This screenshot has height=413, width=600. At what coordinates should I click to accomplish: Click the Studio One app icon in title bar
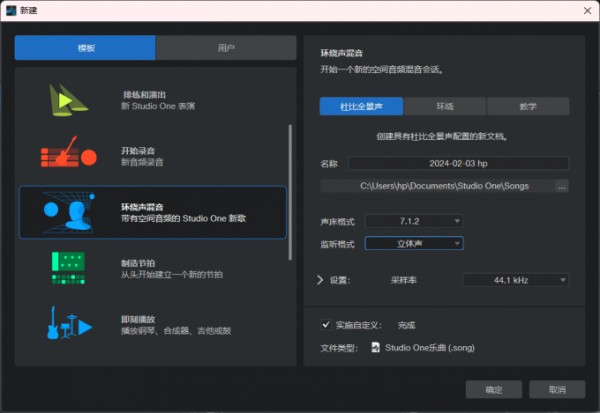coord(11,10)
